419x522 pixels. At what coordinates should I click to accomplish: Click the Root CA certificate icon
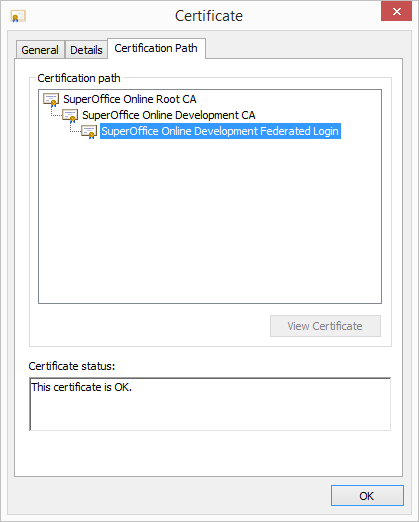point(51,99)
